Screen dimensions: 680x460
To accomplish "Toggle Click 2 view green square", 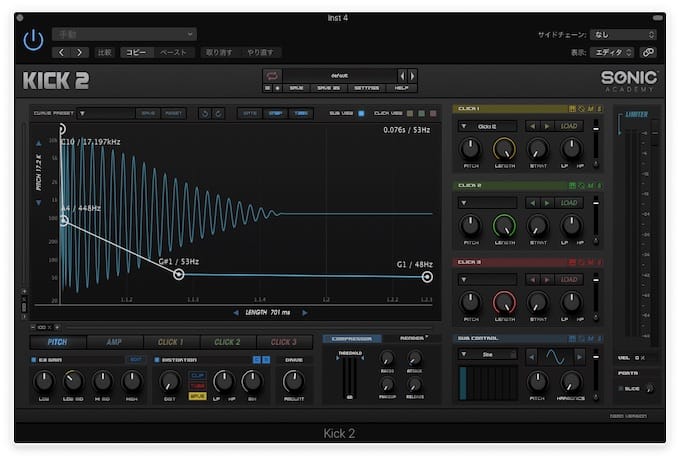I will click(422, 114).
